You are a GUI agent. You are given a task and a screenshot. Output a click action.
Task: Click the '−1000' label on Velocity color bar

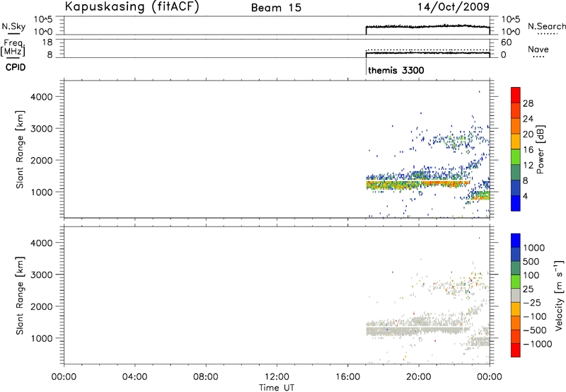tap(538, 344)
